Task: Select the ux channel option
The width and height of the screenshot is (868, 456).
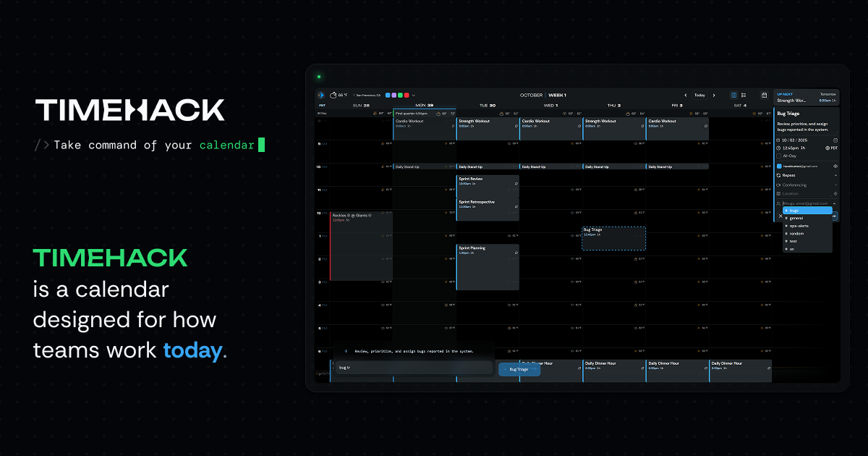Action: coord(807,249)
